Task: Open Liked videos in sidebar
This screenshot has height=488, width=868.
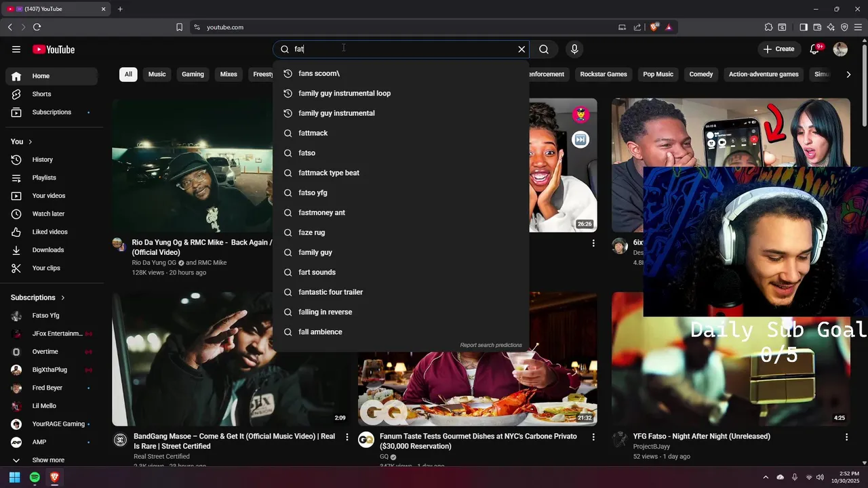Action: (x=52, y=232)
